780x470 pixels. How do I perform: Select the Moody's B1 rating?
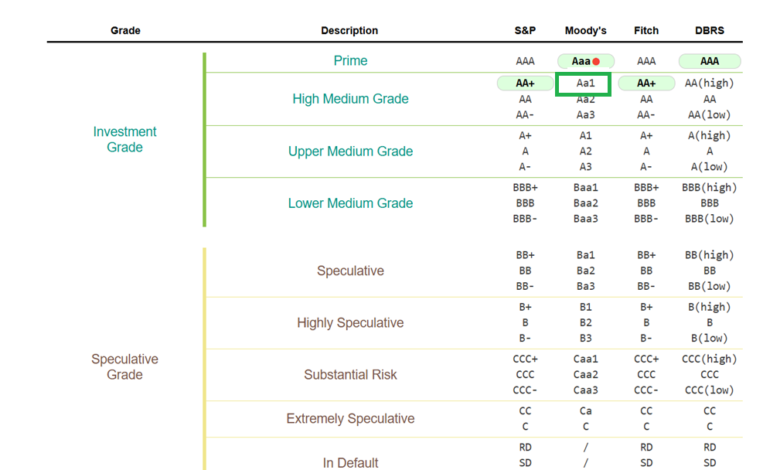point(585,307)
